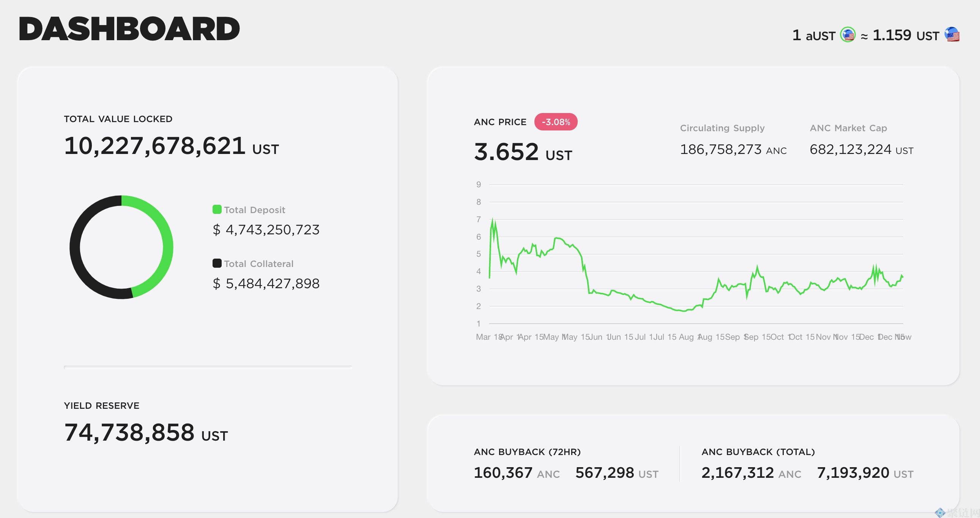Click the 1.159 UST exchange rate value
The width and height of the screenshot is (980, 518).
(906, 35)
